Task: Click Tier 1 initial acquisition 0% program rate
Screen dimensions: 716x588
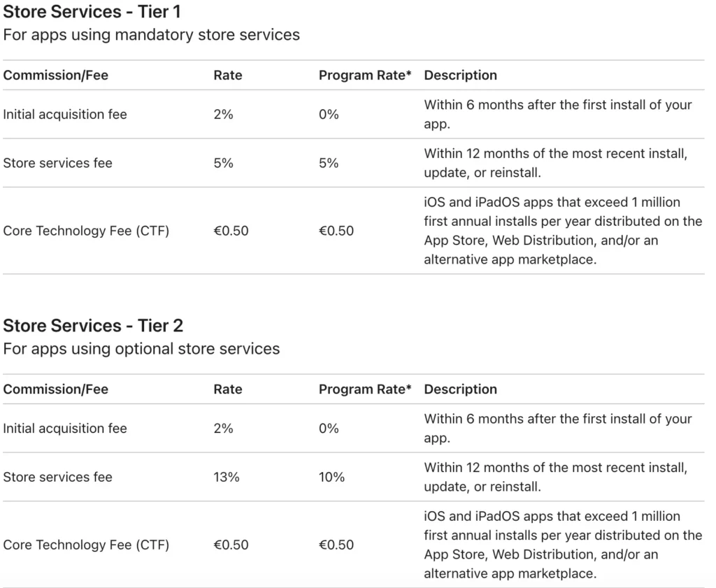Action: coord(329,114)
